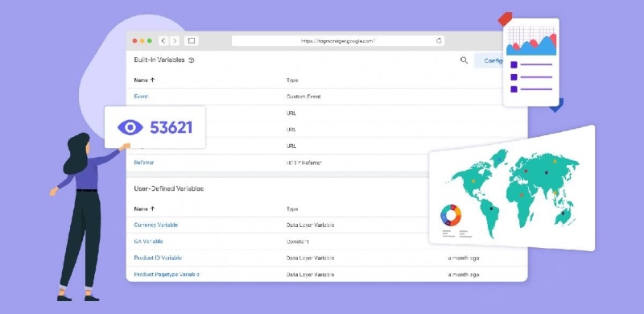This screenshot has height=314, width=644.
Task: Click the browser back arrow button
Action: (163, 41)
